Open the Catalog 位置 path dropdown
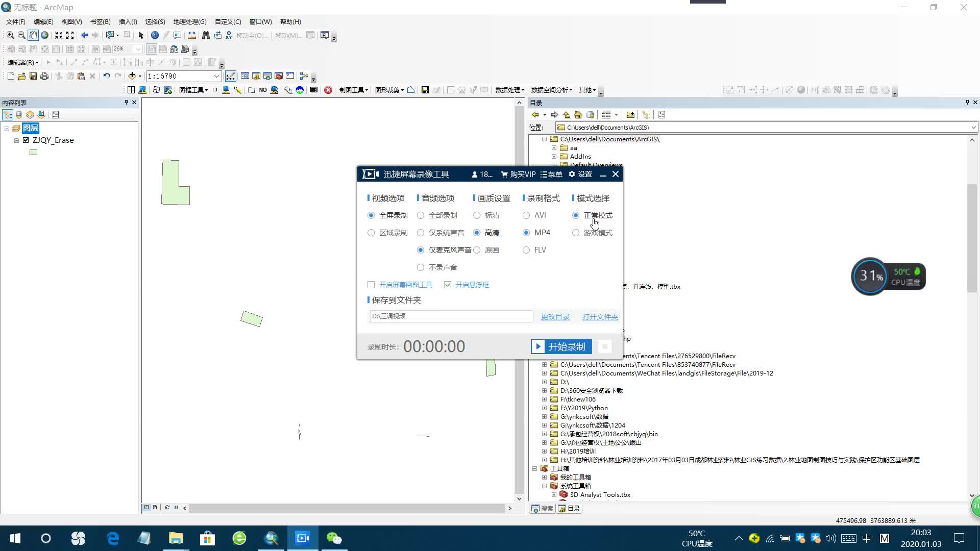This screenshot has width=980, height=551. [973, 128]
